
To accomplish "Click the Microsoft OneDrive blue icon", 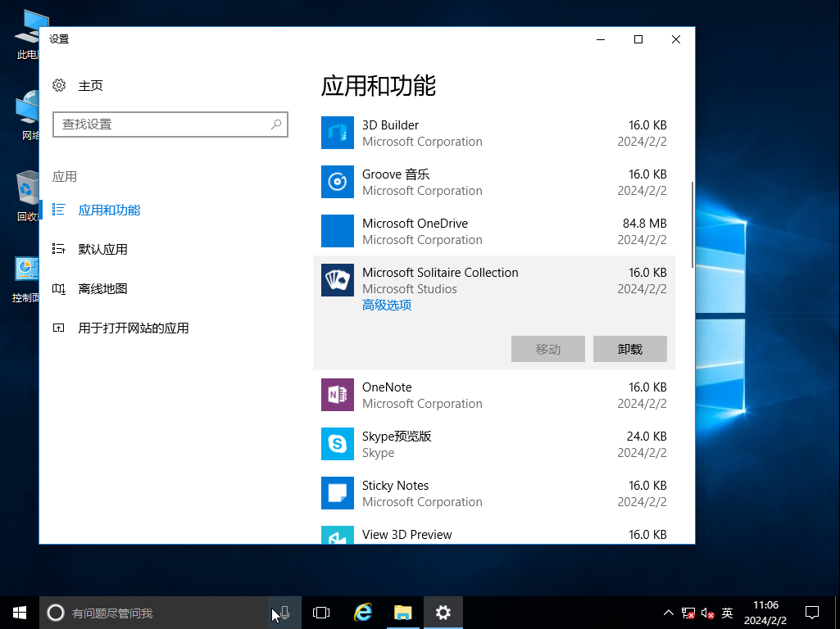I will (x=337, y=231).
